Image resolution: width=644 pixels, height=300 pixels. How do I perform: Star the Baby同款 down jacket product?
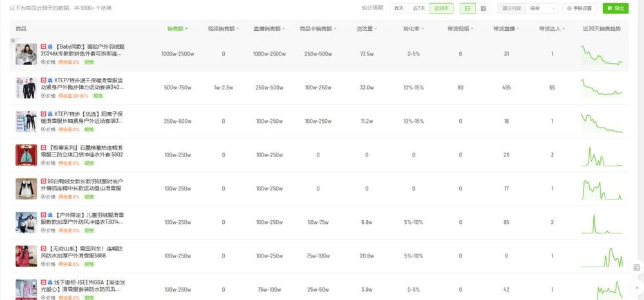[x=13, y=41]
